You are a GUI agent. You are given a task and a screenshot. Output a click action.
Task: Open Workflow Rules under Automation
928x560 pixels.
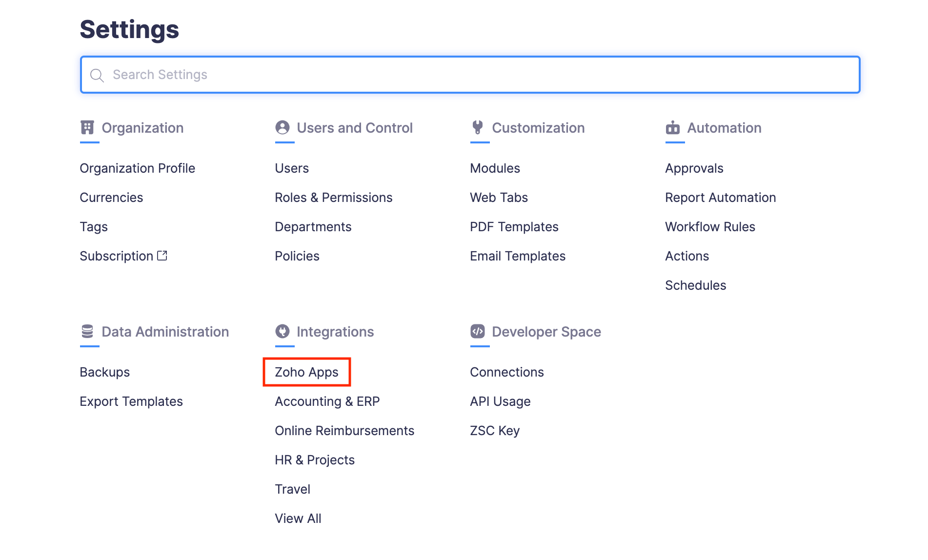point(710,226)
